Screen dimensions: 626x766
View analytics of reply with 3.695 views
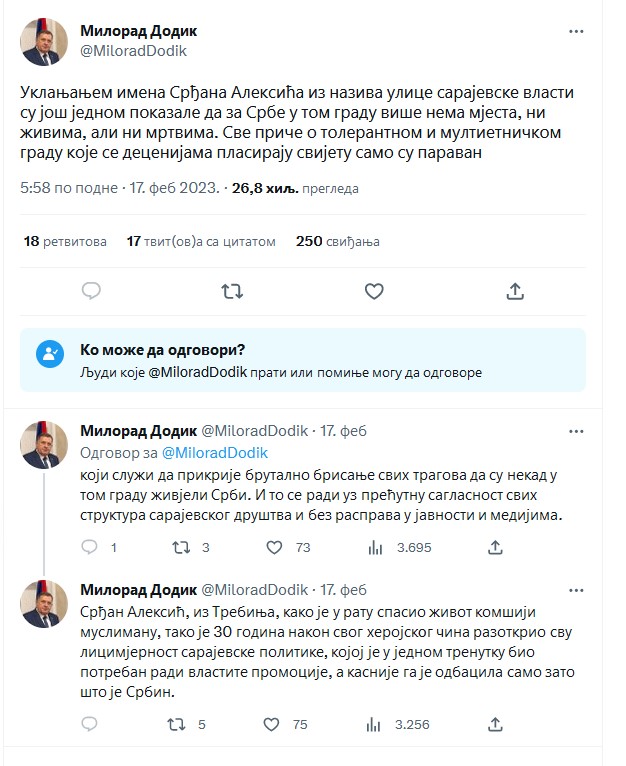pyautogui.click(x=377, y=547)
